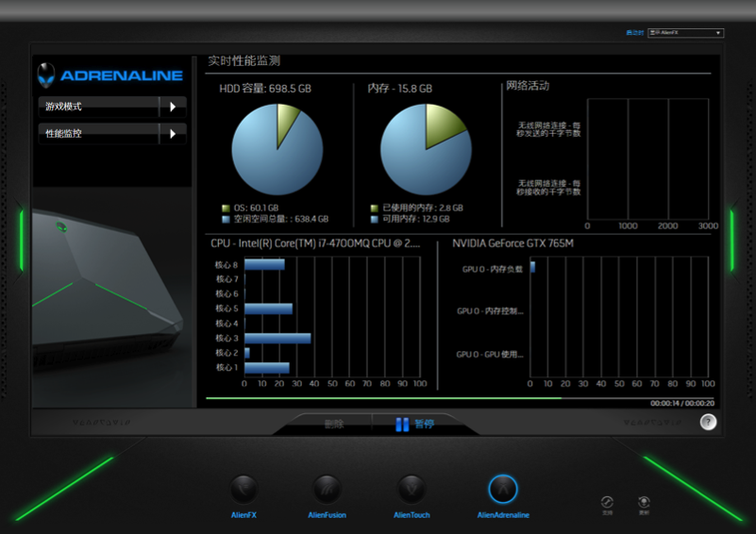
Task: Click the 内存 - 15.8 GB heading
Action: click(x=399, y=89)
